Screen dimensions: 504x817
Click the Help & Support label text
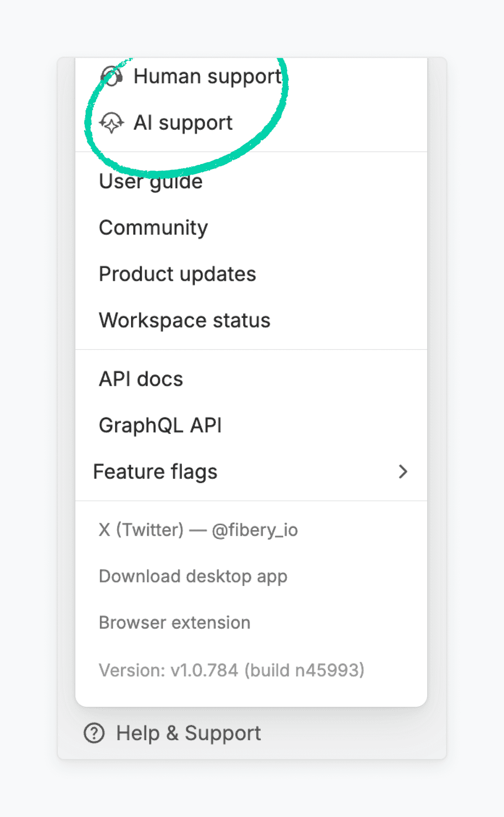tap(188, 733)
